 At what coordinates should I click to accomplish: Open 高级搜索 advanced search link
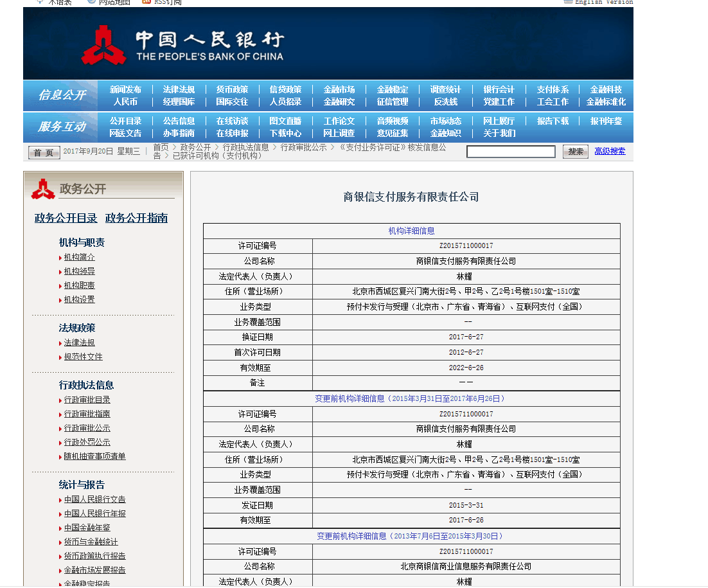click(610, 151)
